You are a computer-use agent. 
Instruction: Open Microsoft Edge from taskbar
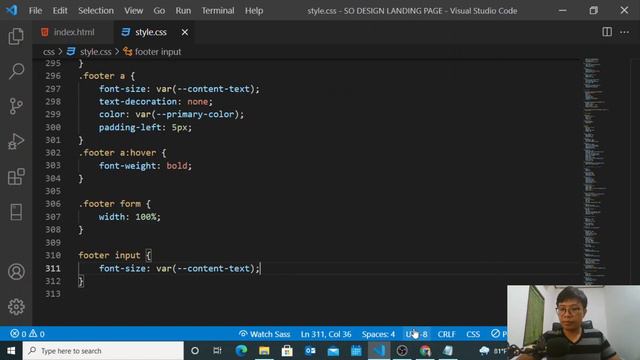coord(241,351)
